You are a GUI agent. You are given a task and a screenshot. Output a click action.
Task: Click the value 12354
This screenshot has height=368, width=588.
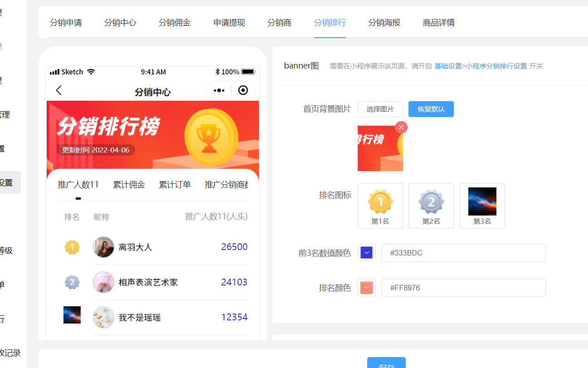(x=234, y=317)
